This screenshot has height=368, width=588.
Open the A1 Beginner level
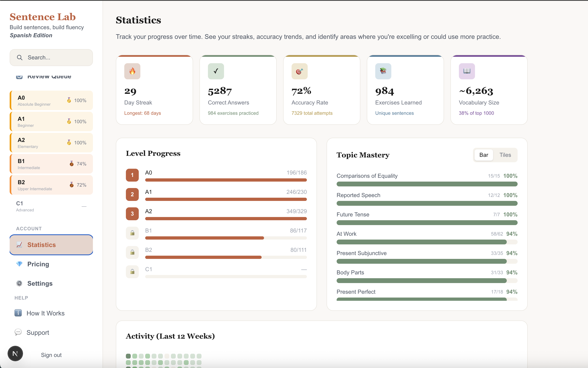[51, 121]
